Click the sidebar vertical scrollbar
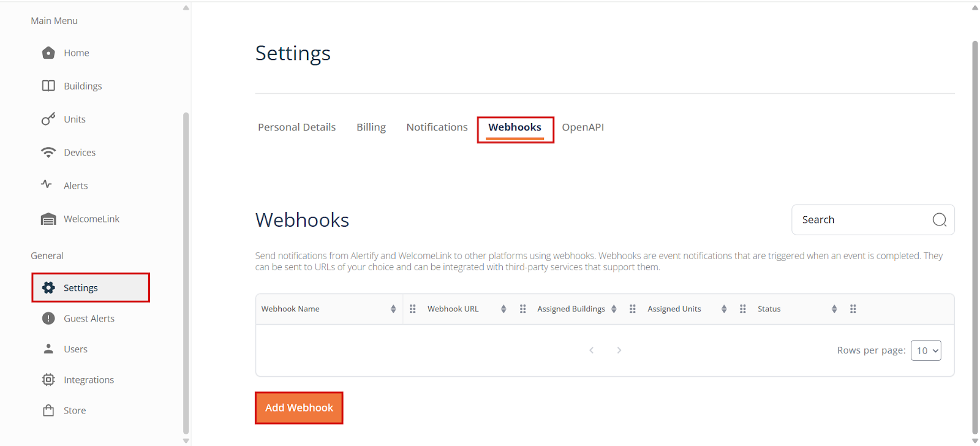The image size is (980, 446). pyautogui.click(x=186, y=270)
